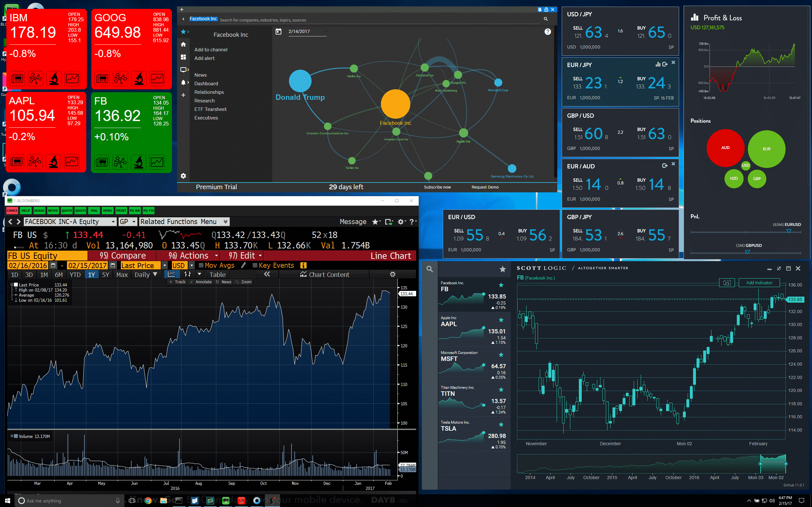Open the USD currency dropdown arrow
Image resolution: width=812 pixels, height=507 pixels.
point(192,265)
